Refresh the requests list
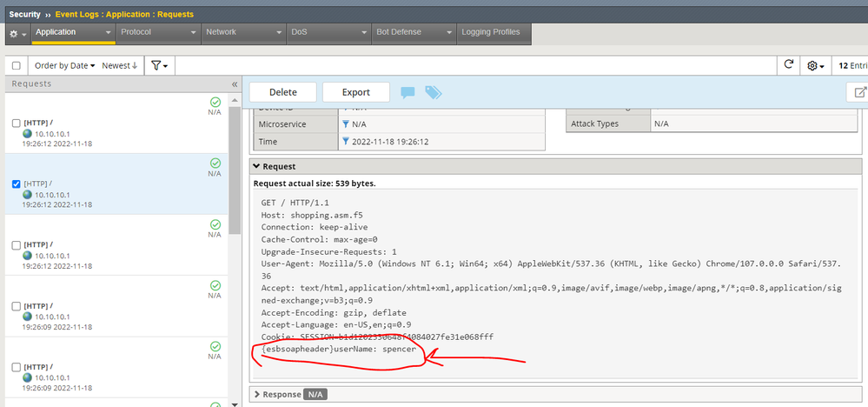Viewport: 868px width, 407px height. pyautogui.click(x=789, y=65)
